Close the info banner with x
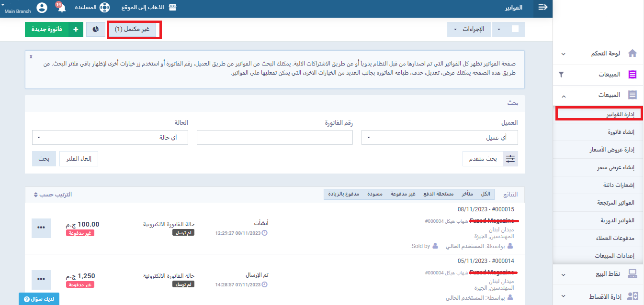 point(31,56)
